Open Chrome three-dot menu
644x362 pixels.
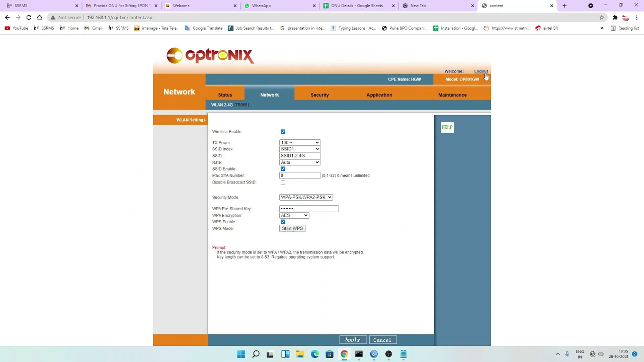point(637,17)
